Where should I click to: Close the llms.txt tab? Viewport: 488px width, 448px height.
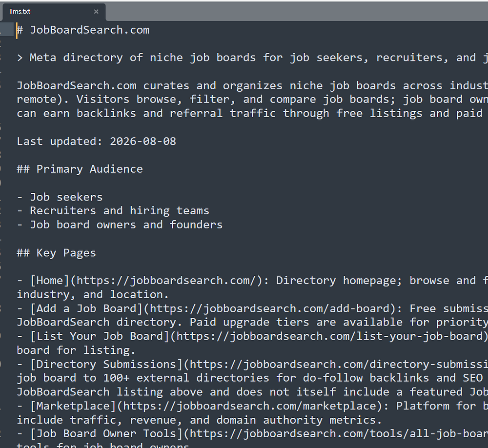tap(96, 12)
